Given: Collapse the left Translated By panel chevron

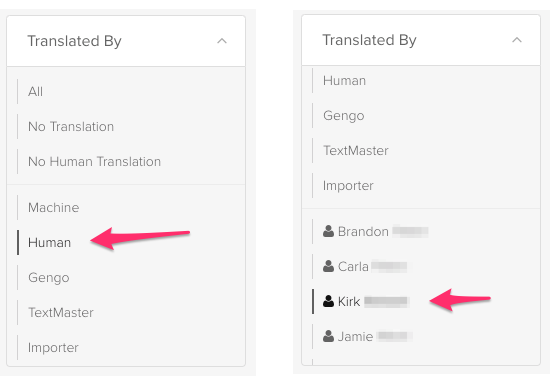Looking at the screenshot, I should (222, 41).
